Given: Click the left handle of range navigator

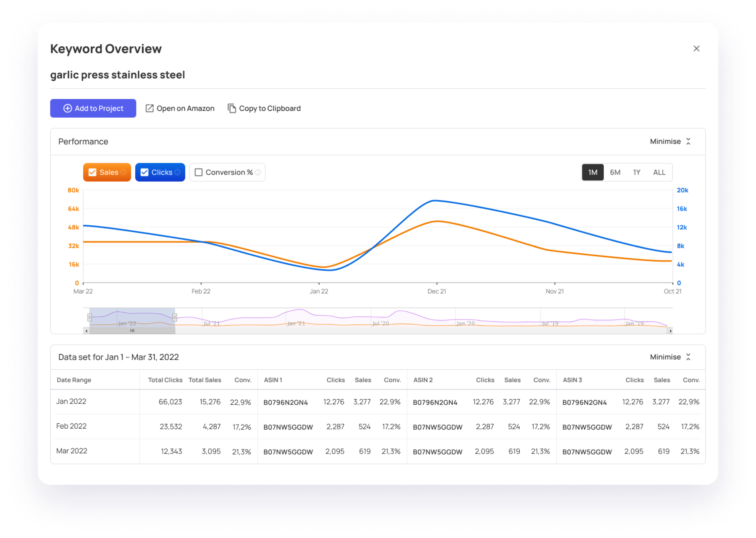Looking at the screenshot, I should pyautogui.click(x=89, y=317).
